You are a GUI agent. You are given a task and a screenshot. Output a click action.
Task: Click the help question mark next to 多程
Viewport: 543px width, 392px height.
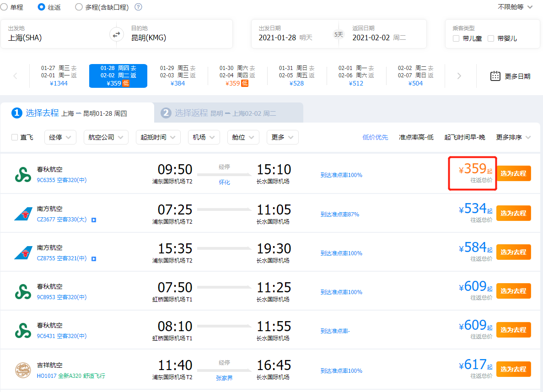click(x=138, y=7)
